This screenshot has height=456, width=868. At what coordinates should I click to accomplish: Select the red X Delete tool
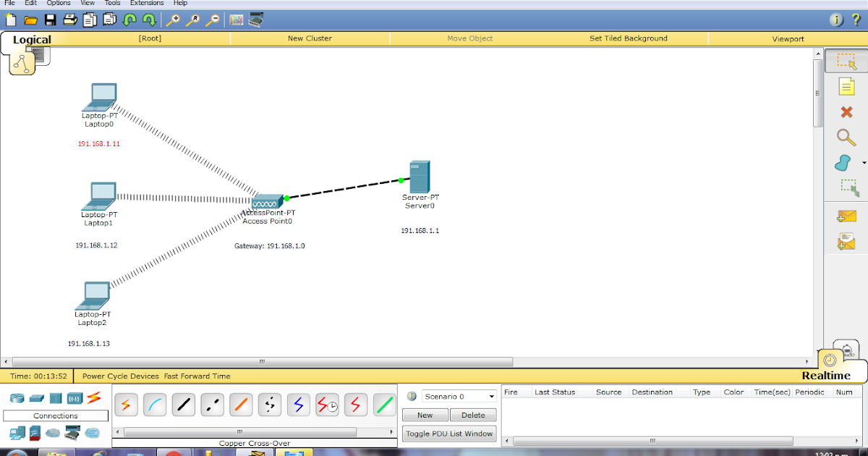pos(846,111)
